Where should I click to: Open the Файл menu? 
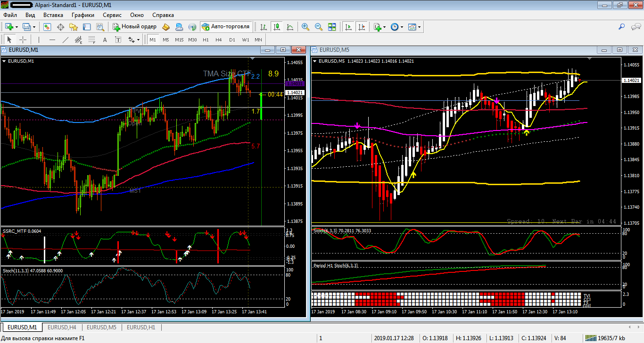point(10,15)
